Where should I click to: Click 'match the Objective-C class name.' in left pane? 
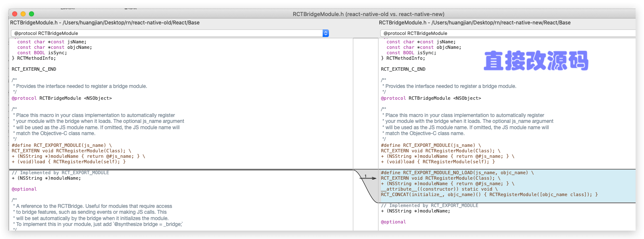[x=54, y=133]
